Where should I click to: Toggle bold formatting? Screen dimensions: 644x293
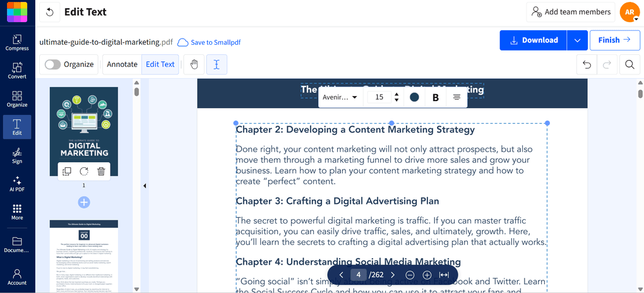coord(436,97)
